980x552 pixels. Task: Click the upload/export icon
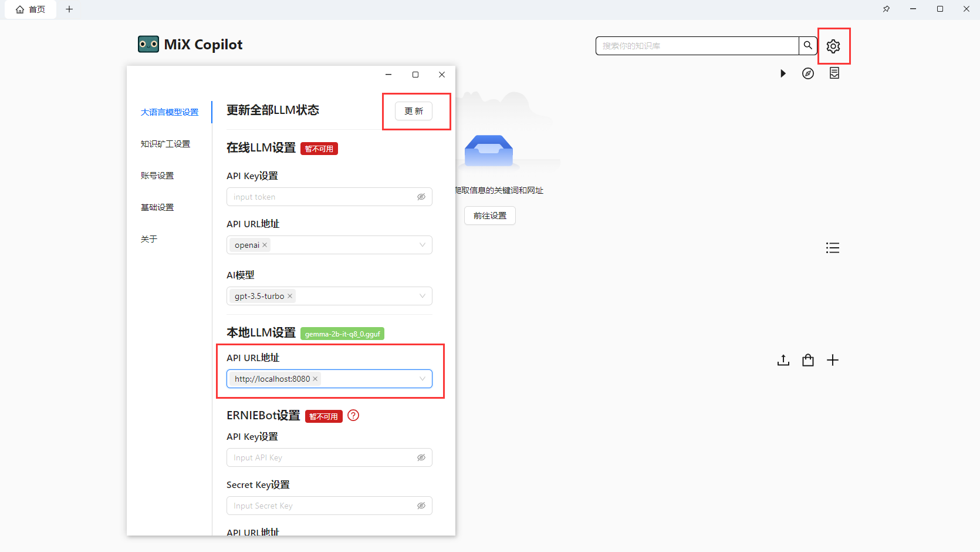(x=783, y=360)
